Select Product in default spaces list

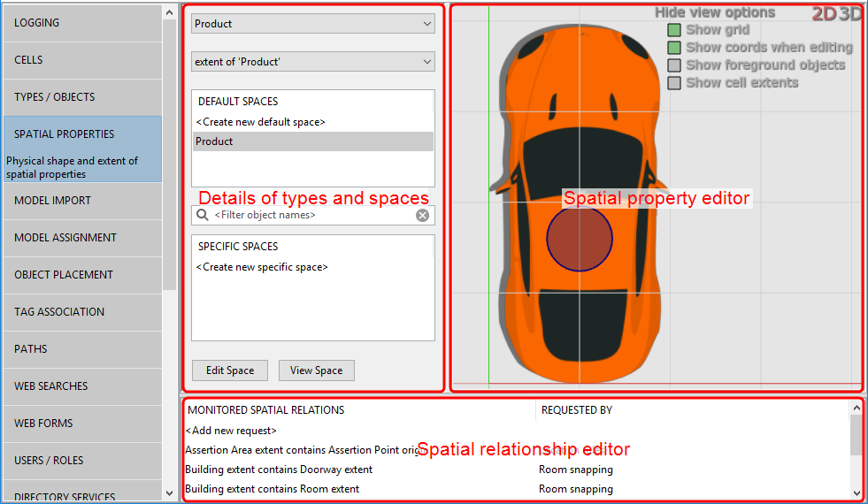pos(312,141)
